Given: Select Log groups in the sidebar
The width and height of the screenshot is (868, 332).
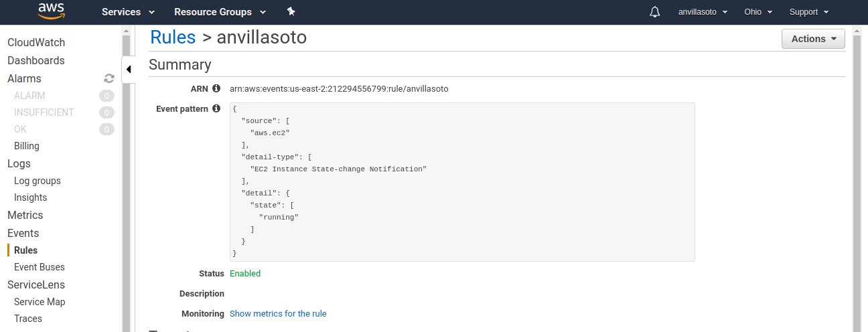Looking at the screenshot, I should click(38, 181).
